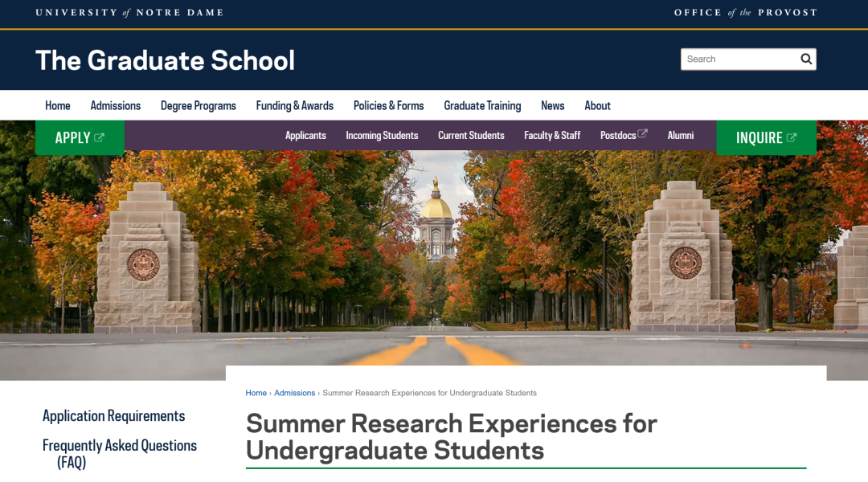Image resolution: width=868 pixels, height=482 pixels.
Task: Click the Alumni audience link
Action: [x=680, y=135]
